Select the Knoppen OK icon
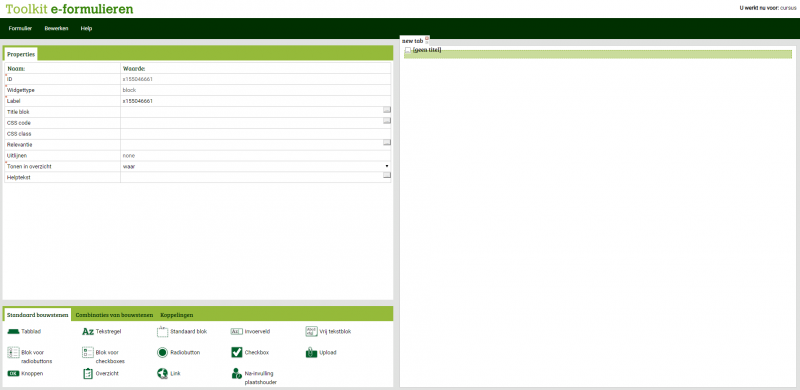This screenshot has width=800, height=390. tap(13, 374)
